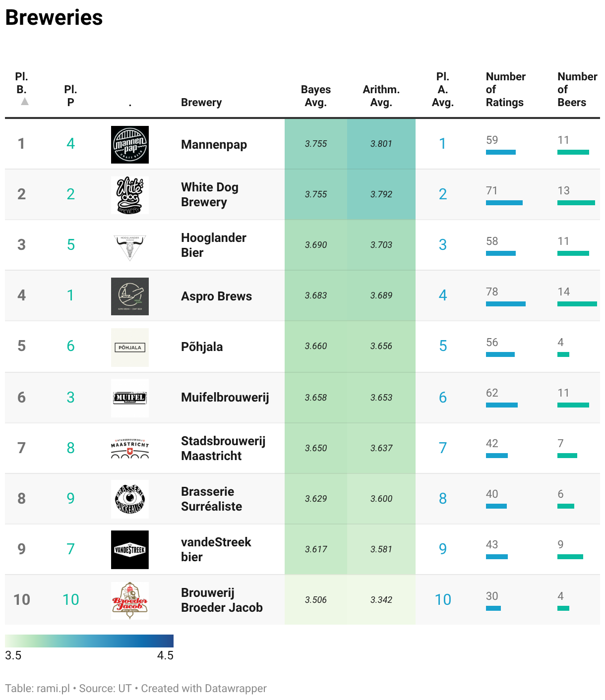
Task: Click the Brewery column header
Action: (x=201, y=102)
